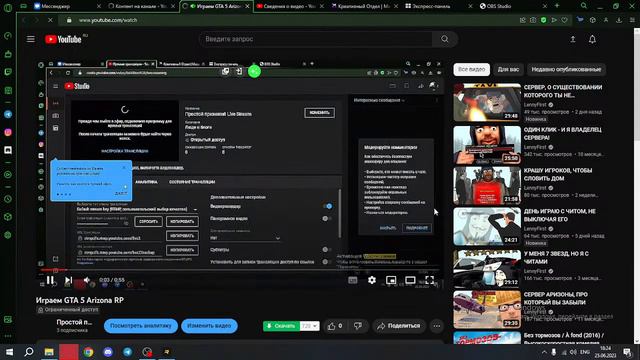Open the browser downloads icon in the toolbar
Viewport: 640px width, 360px height.
pos(619,20)
